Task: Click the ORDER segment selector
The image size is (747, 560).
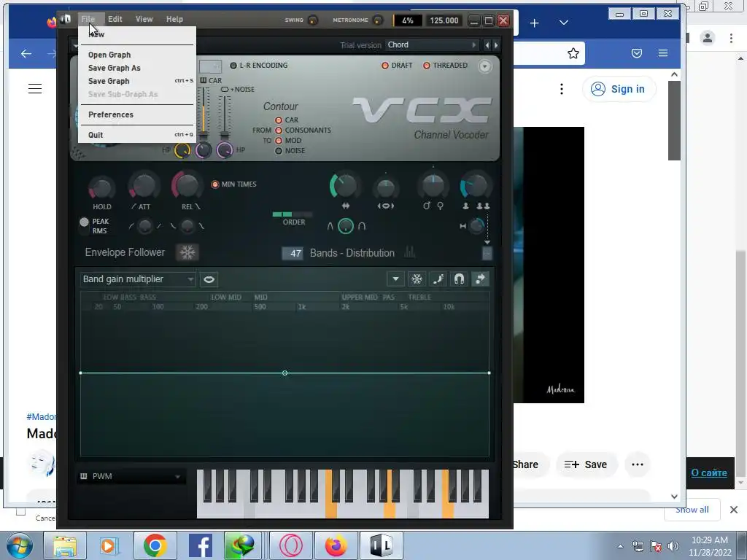Action: [292, 215]
